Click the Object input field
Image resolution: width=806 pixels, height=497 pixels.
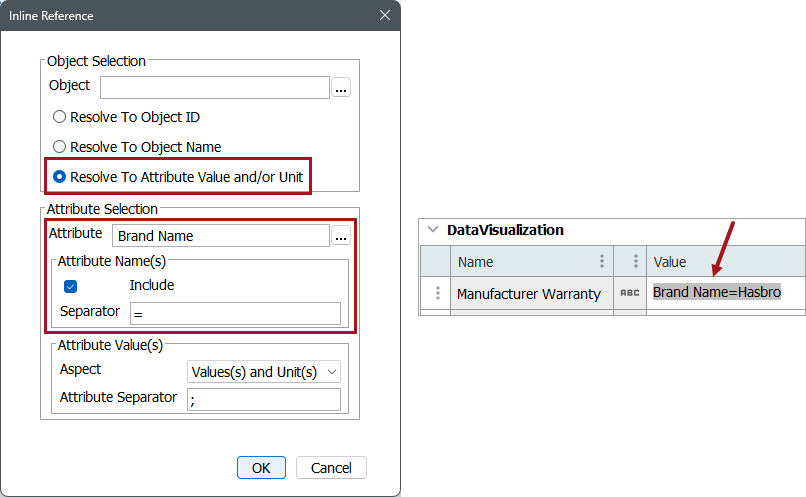[215, 88]
